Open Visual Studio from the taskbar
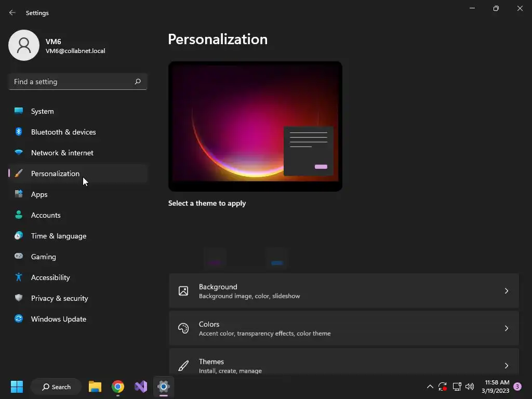Viewport: 532px width, 399px height. pos(141,387)
